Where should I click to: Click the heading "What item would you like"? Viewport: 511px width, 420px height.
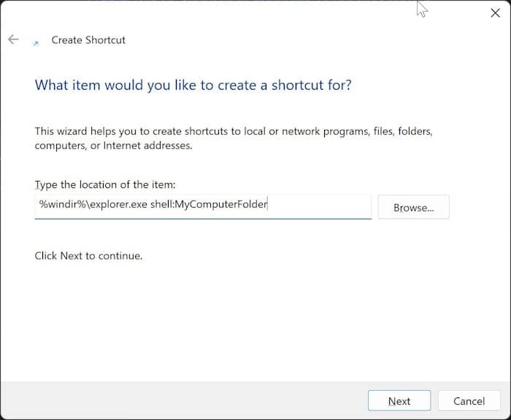coord(193,85)
